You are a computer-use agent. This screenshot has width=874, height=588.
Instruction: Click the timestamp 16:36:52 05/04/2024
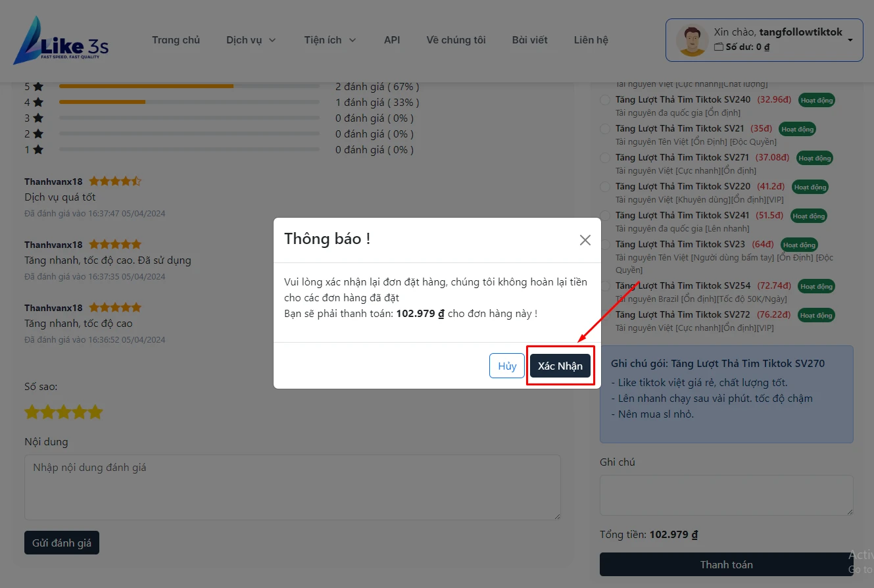(128, 340)
